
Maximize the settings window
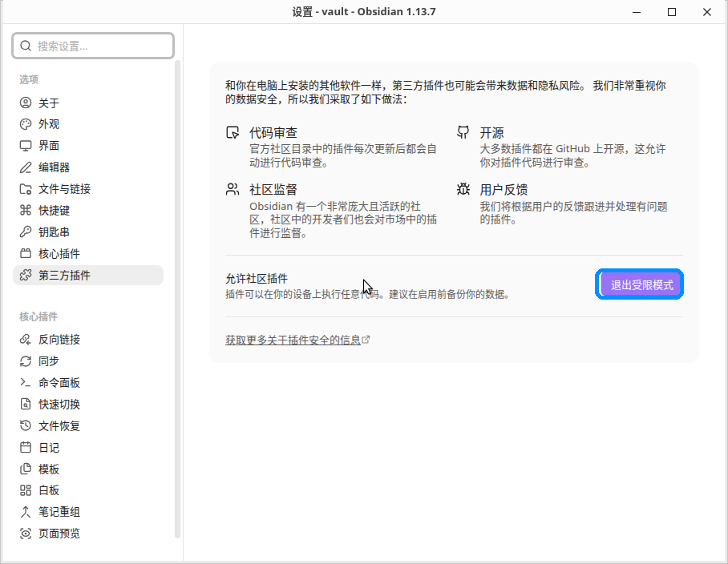click(x=672, y=12)
